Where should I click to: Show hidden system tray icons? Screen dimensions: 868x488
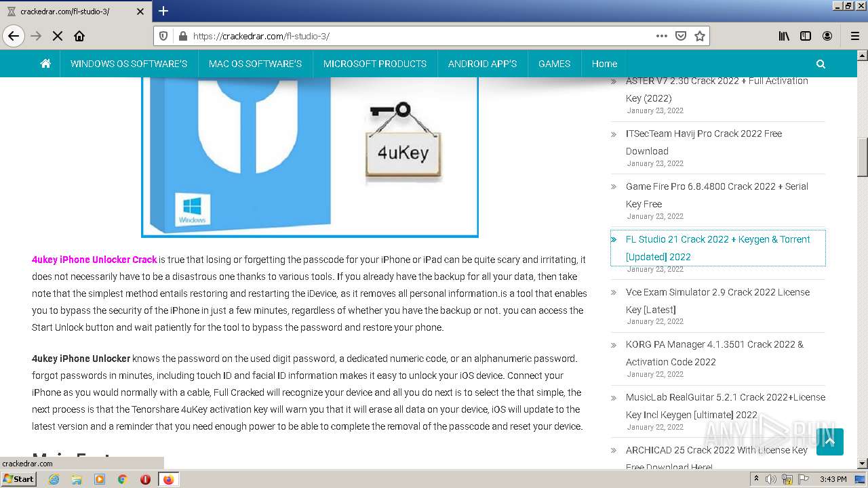point(757,479)
